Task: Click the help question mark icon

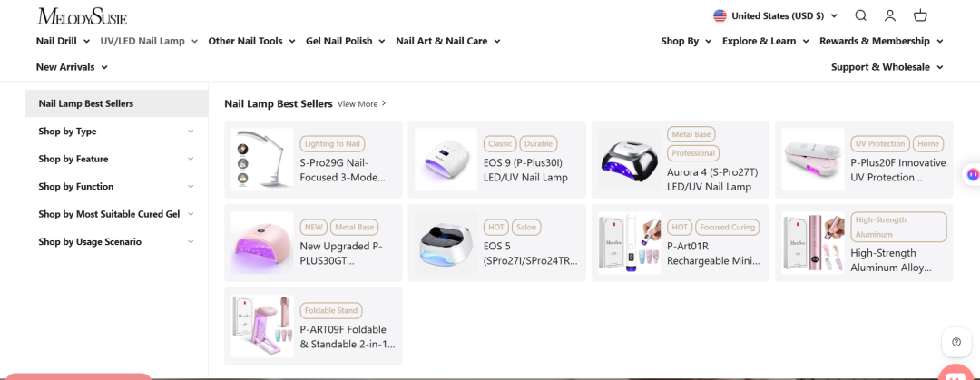Action: (x=956, y=342)
